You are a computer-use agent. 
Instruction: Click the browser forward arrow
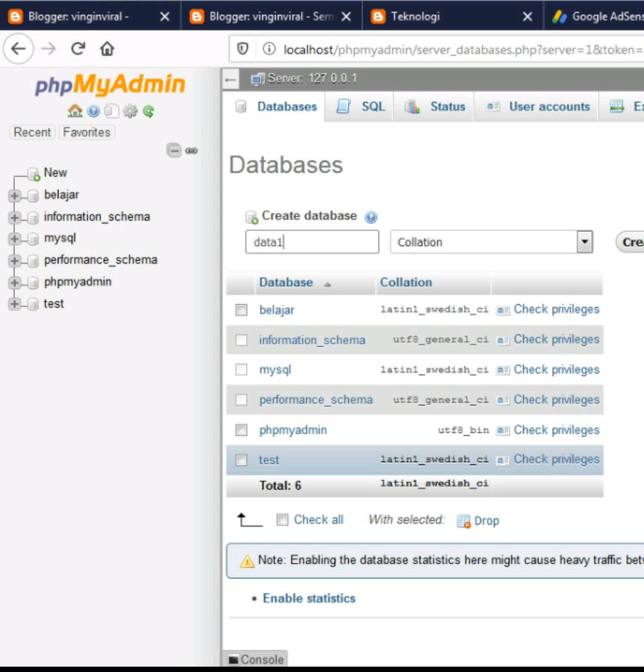49,48
